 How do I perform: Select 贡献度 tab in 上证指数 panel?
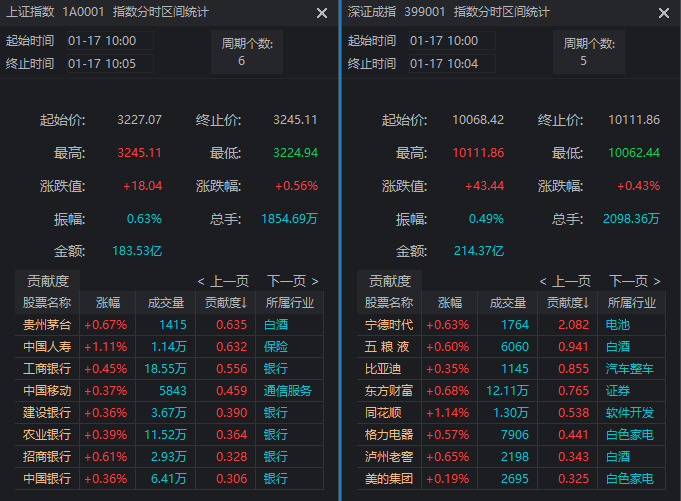point(47,281)
